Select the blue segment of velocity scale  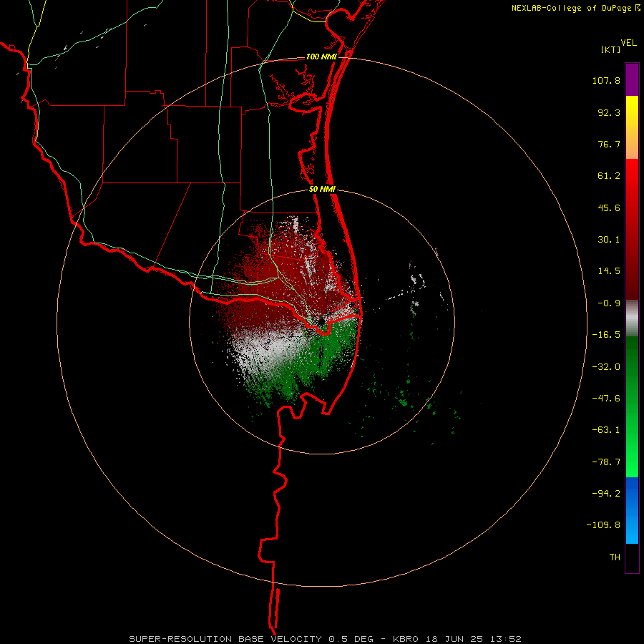(632, 510)
